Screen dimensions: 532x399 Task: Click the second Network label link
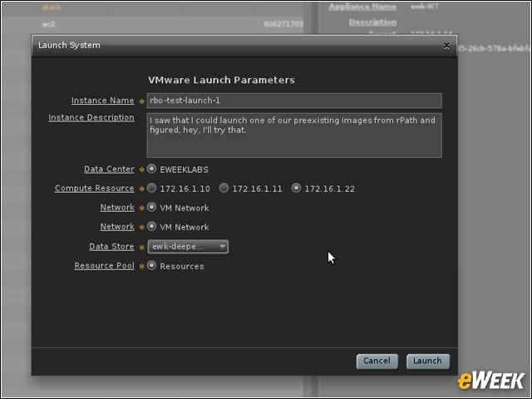click(117, 227)
